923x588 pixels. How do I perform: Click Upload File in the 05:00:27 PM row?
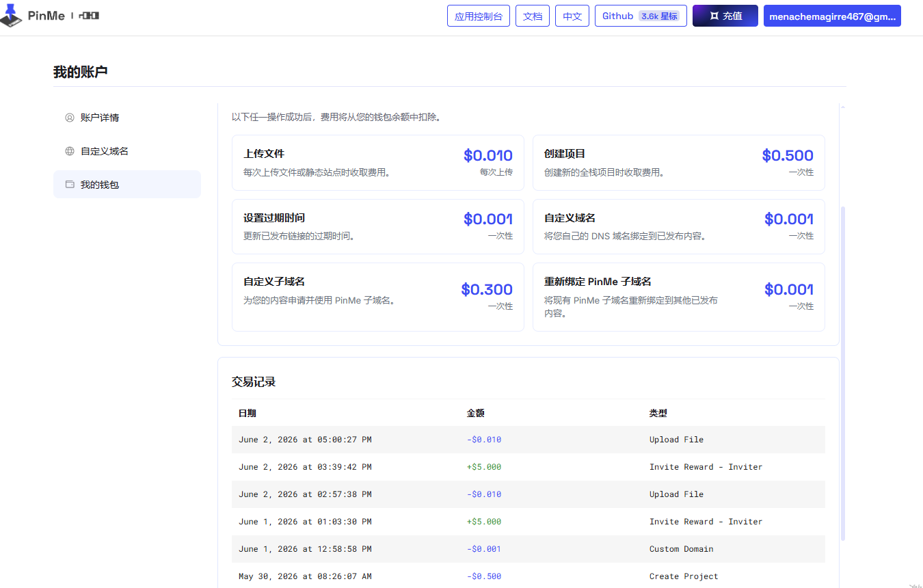click(676, 440)
